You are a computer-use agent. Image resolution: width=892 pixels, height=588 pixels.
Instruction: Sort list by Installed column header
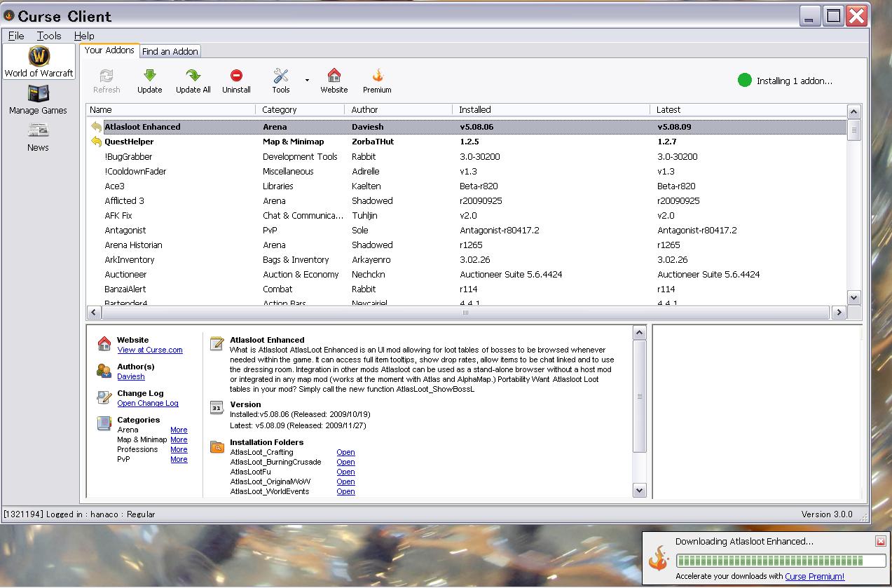coord(551,109)
